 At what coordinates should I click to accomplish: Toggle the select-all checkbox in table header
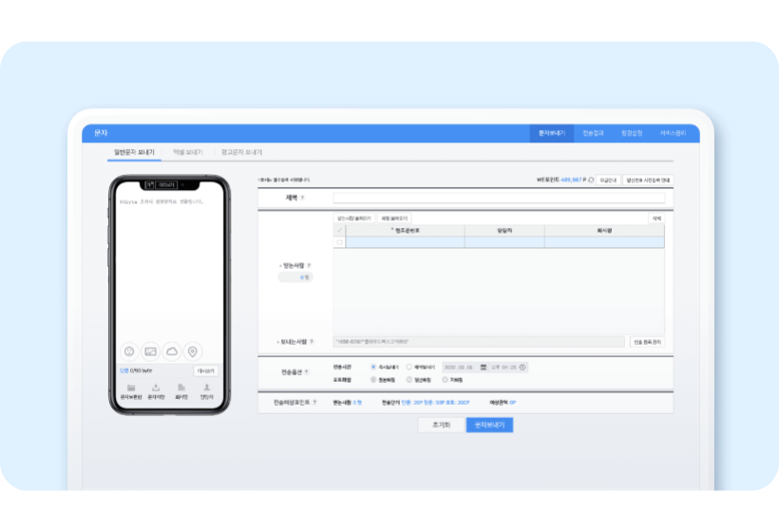coord(340,230)
